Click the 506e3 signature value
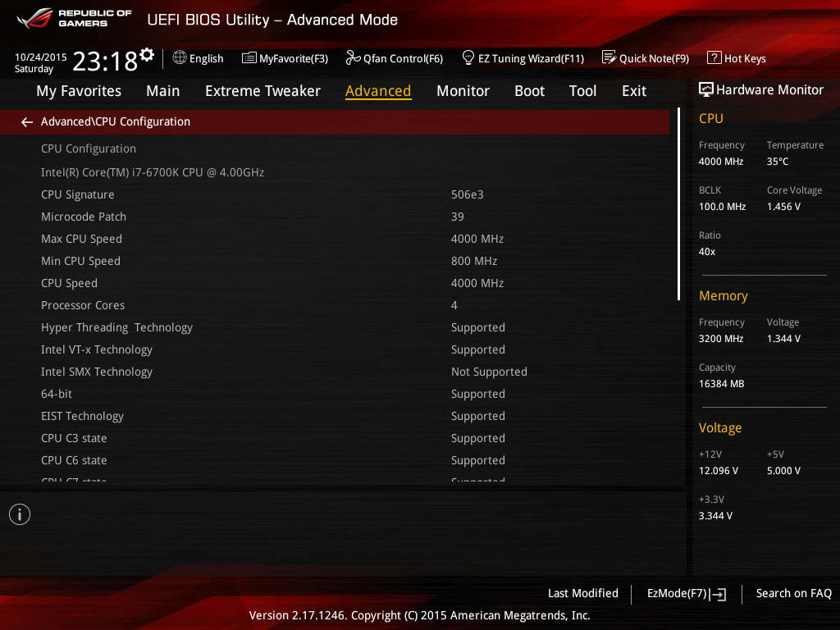The width and height of the screenshot is (840, 630). pyautogui.click(x=467, y=194)
